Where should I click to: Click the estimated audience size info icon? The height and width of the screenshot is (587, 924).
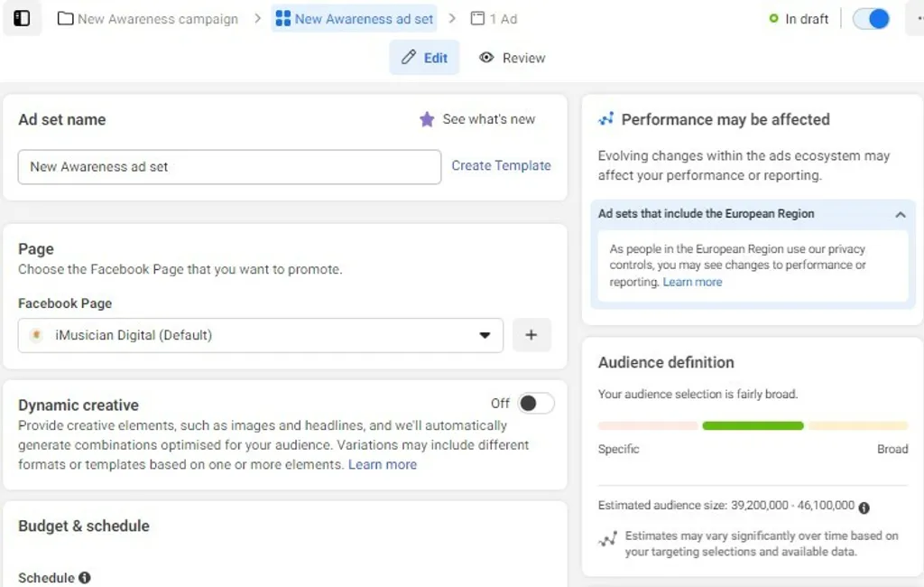tap(864, 508)
